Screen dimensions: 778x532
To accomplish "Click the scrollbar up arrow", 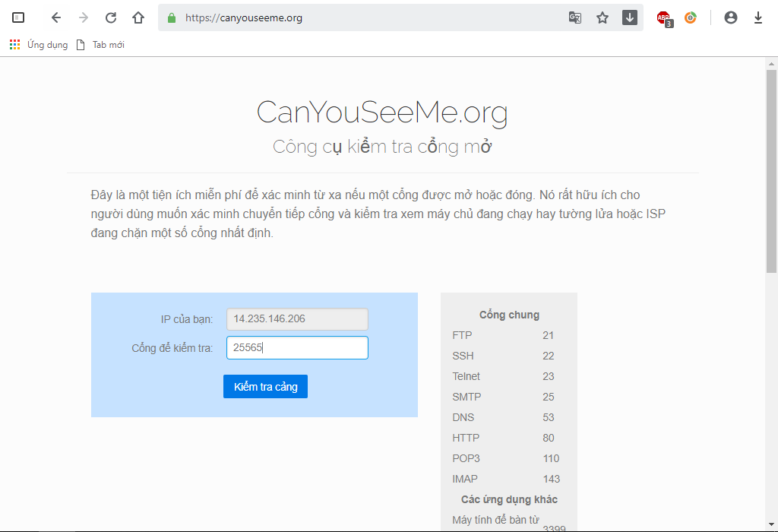I will point(771,64).
